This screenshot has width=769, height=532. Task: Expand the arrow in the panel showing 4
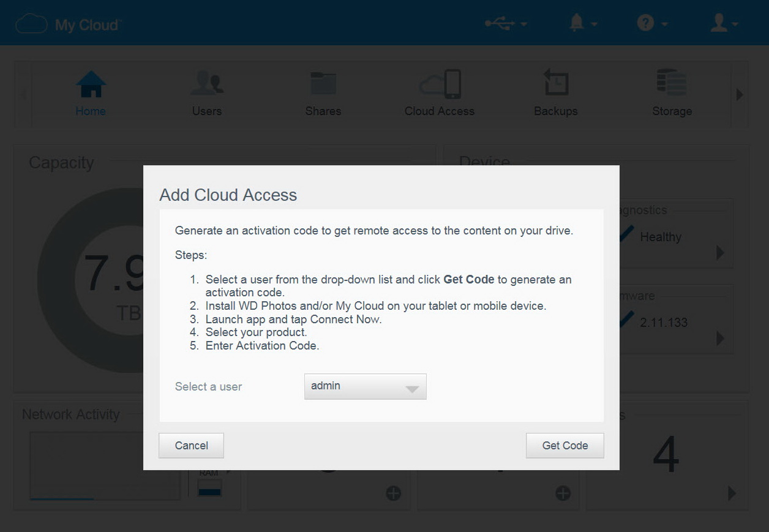[x=732, y=493]
